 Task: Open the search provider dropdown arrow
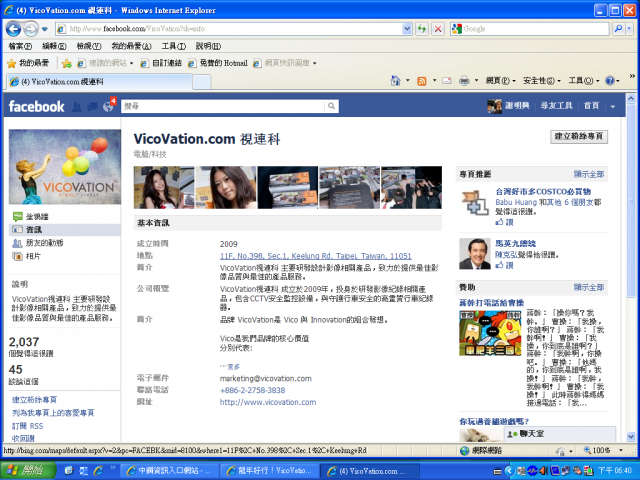pyautogui.click(x=629, y=29)
